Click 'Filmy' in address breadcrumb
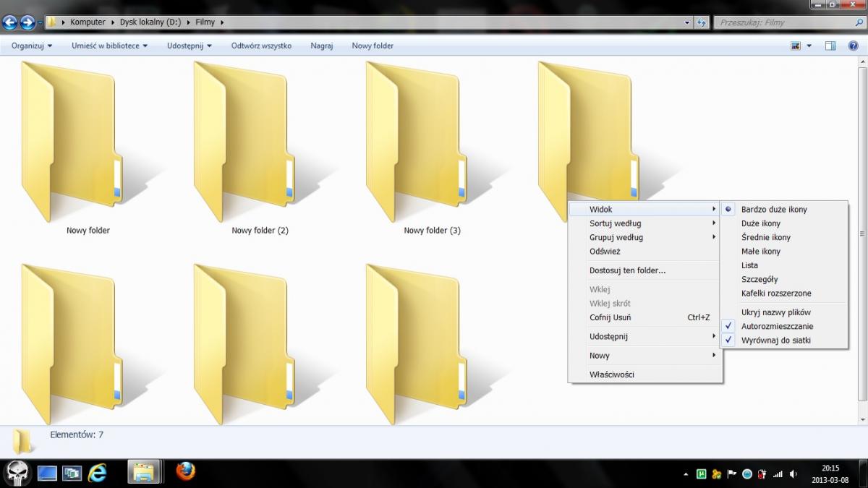 click(x=205, y=22)
